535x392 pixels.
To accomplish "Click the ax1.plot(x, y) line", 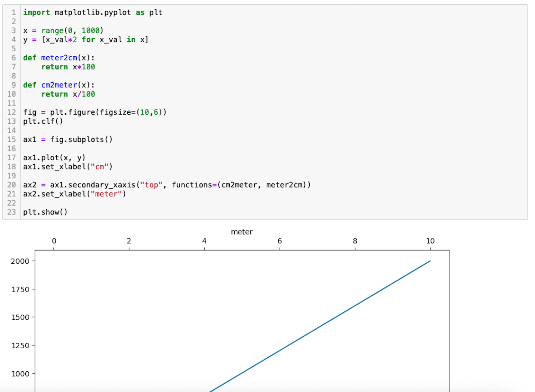I will click(x=54, y=158).
